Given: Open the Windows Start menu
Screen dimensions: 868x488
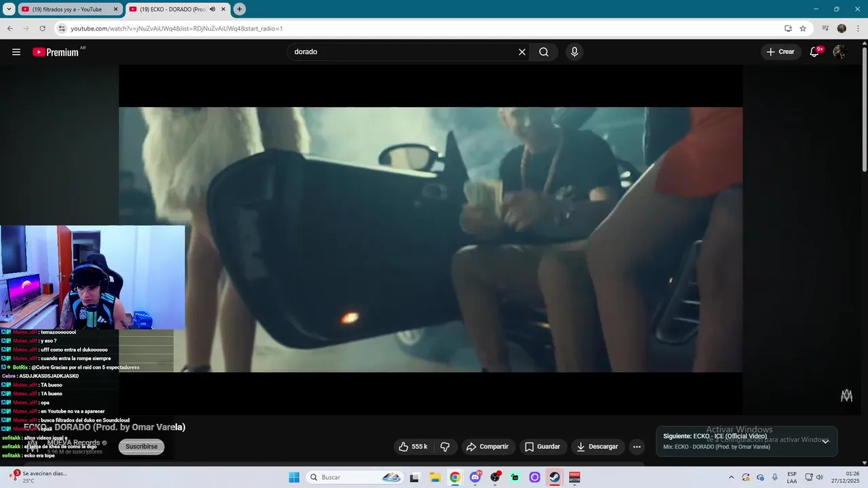Looking at the screenshot, I should 294,477.
